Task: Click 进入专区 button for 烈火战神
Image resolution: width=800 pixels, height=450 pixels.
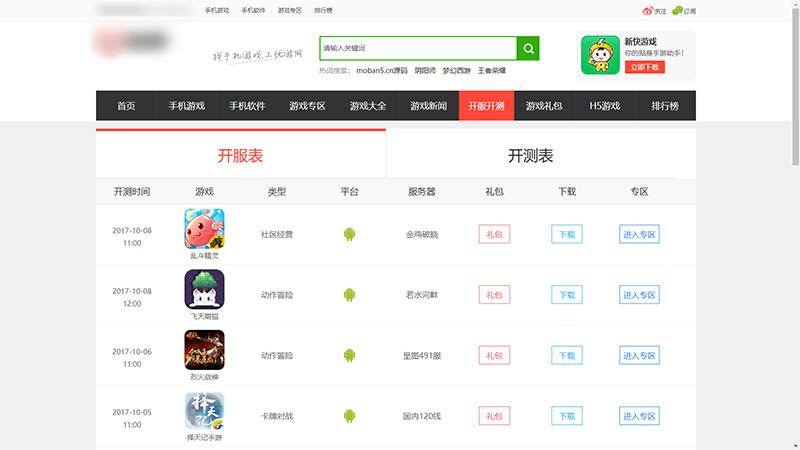Action: 639,356
